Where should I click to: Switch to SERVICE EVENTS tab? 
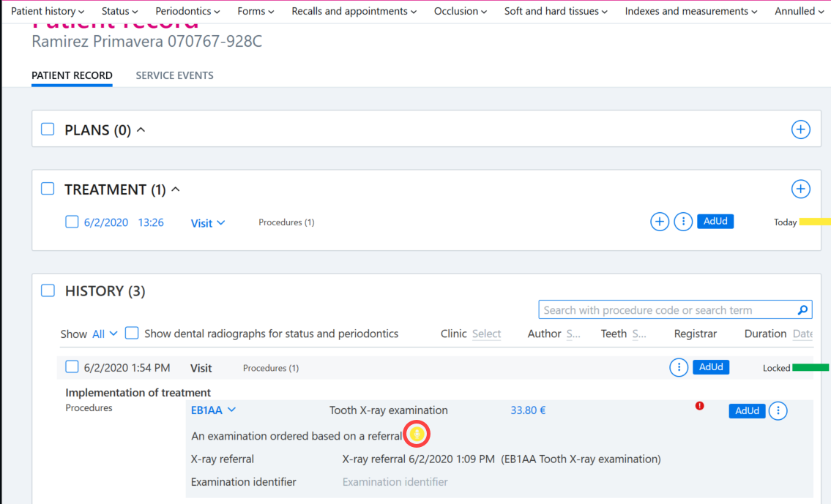pyautogui.click(x=174, y=75)
